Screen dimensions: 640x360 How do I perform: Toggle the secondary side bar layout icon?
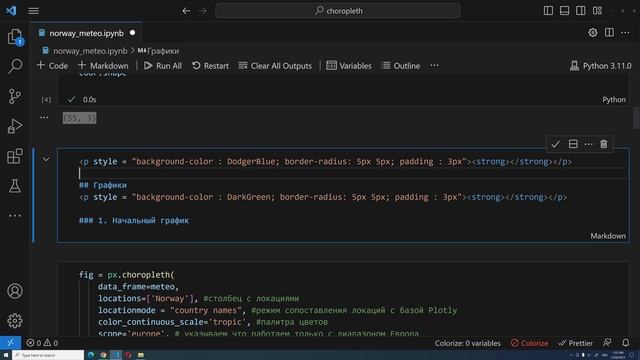[x=581, y=11]
